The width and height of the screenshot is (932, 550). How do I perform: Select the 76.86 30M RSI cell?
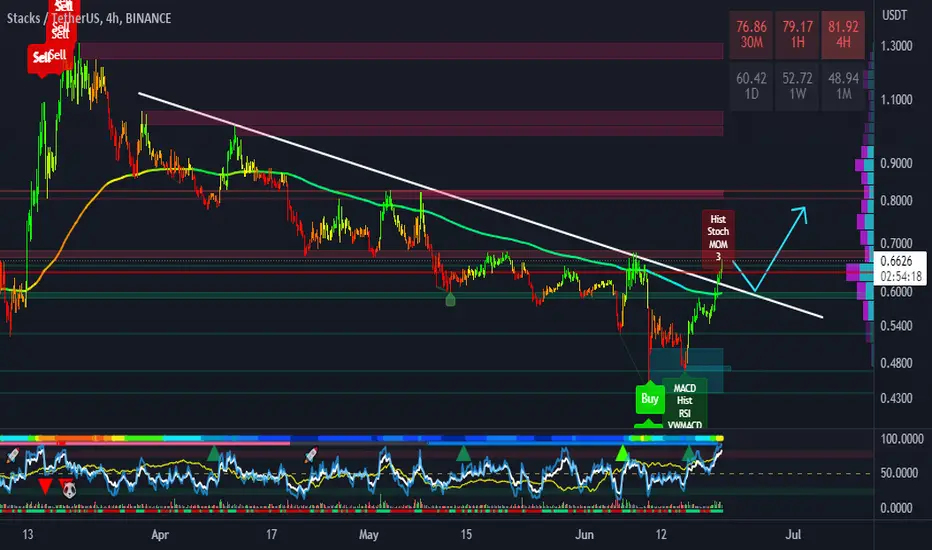[x=751, y=34]
